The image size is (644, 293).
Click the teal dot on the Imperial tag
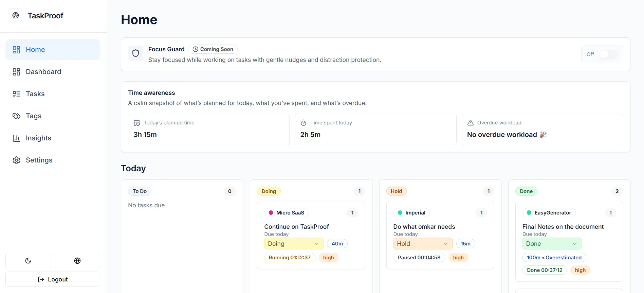[400, 213]
